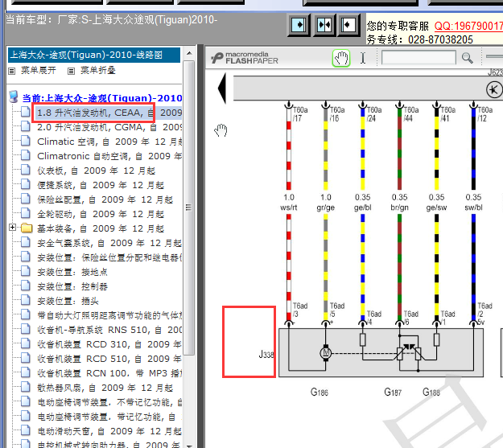Click the tree panel scroll-up arrow
Screen dimensions: 503x448
189,53
